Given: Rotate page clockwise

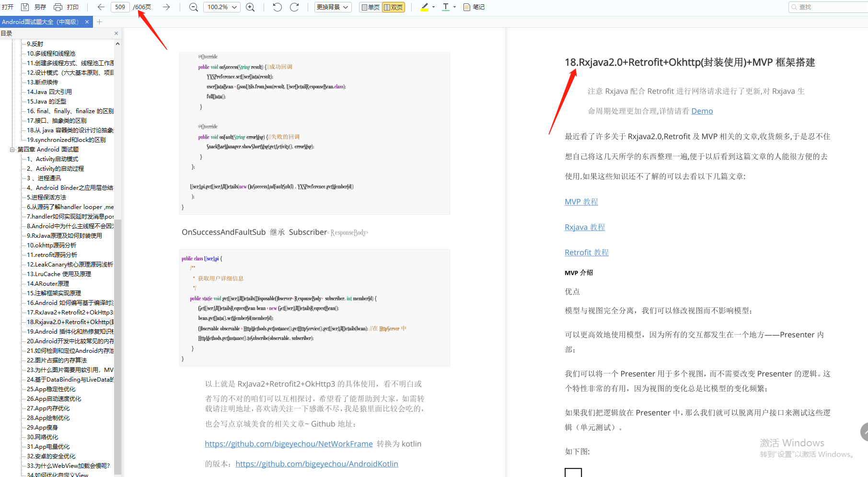Looking at the screenshot, I should coord(295,7).
